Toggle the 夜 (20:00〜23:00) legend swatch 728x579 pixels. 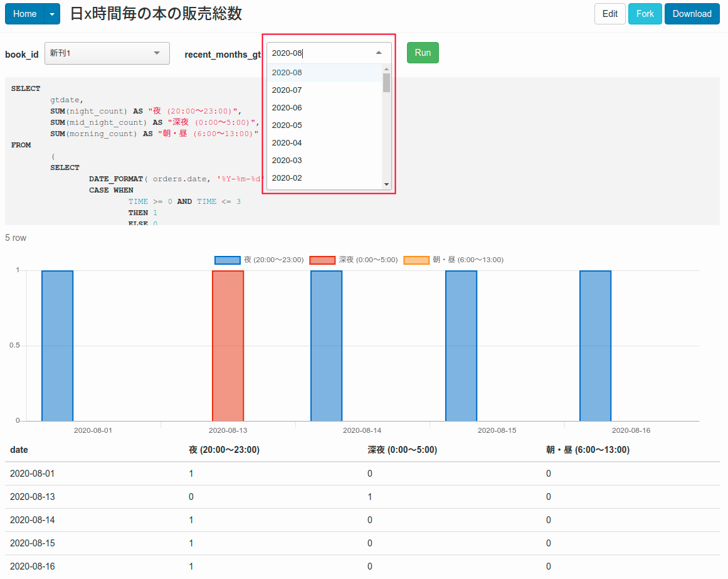pyautogui.click(x=228, y=260)
